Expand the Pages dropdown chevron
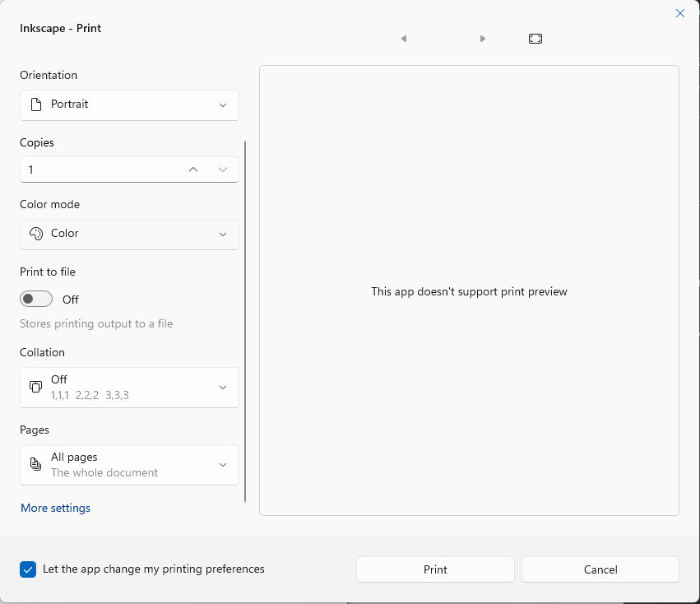The width and height of the screenshot is (700, 604). pyautogui.click(x=223, y=465)
